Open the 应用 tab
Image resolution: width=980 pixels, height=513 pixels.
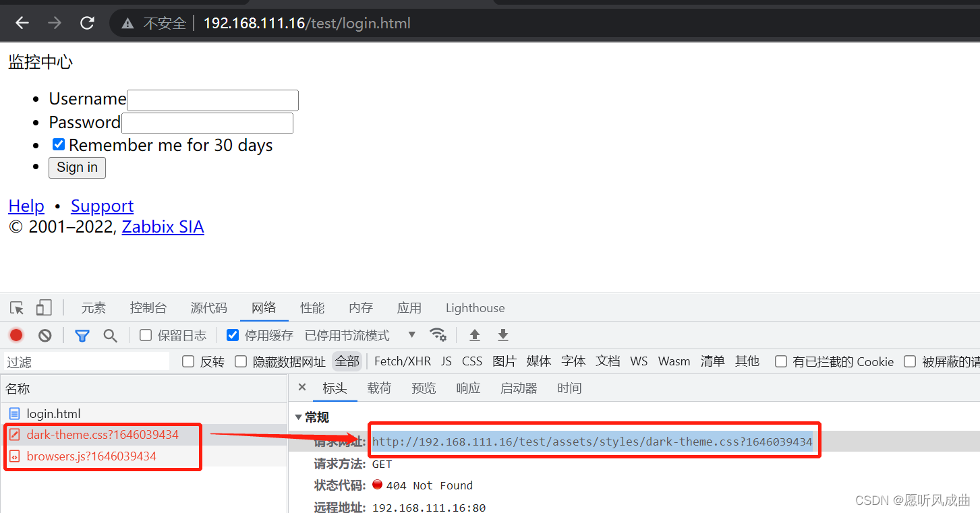[x=409, y=308]
